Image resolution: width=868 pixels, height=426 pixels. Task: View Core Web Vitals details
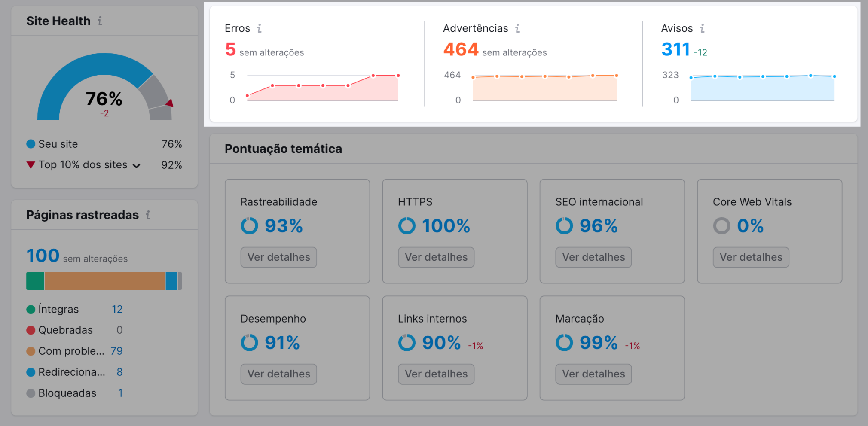coord(751,257)
